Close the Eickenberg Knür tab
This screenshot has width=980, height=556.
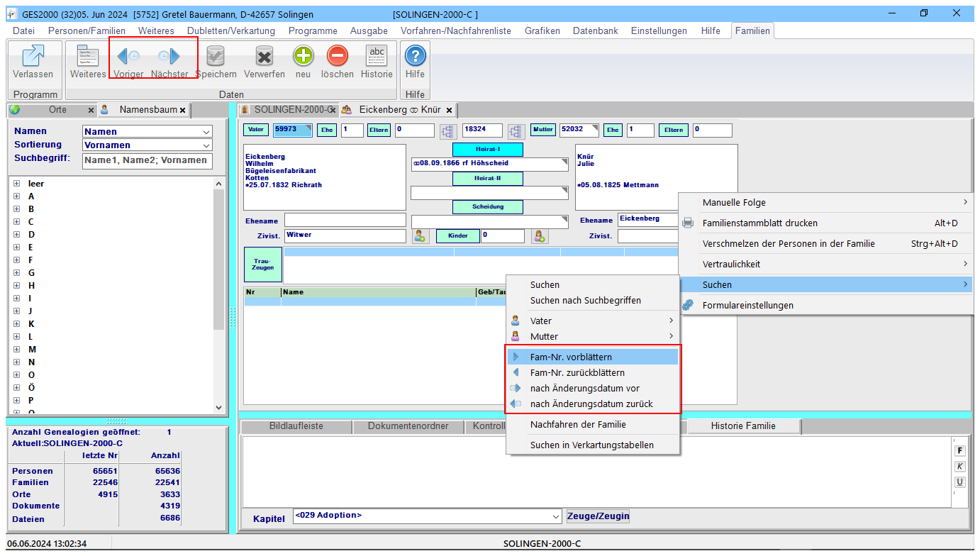(x=449, y=110)
